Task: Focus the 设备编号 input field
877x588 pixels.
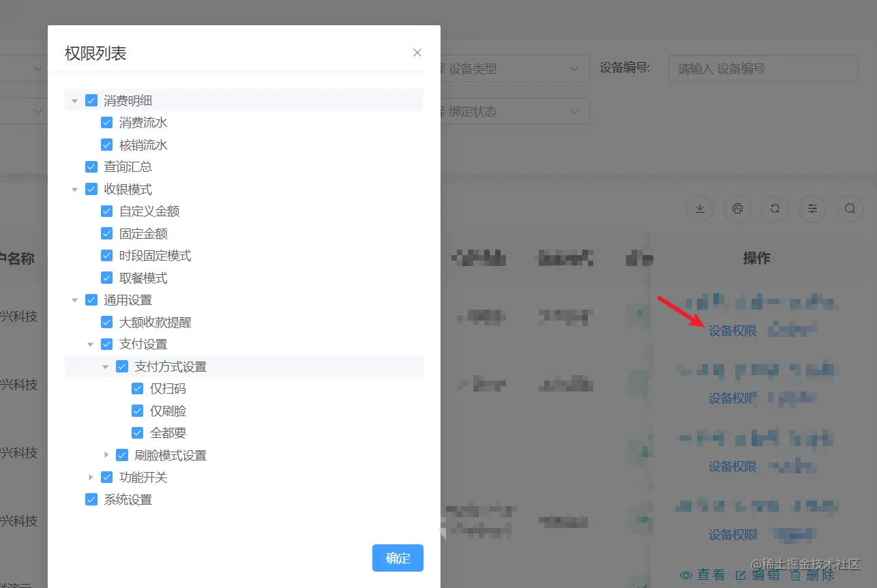Action: (x=763, y=68)
